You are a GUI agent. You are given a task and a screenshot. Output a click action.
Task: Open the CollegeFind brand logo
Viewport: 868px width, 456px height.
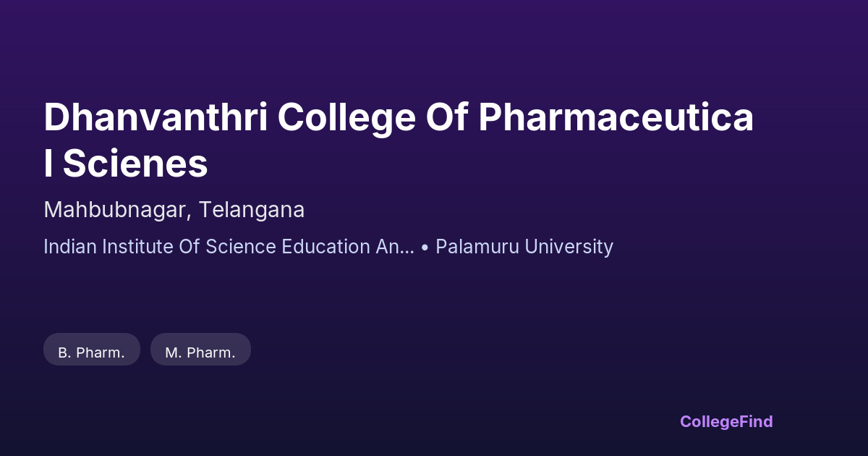point(726,421)
